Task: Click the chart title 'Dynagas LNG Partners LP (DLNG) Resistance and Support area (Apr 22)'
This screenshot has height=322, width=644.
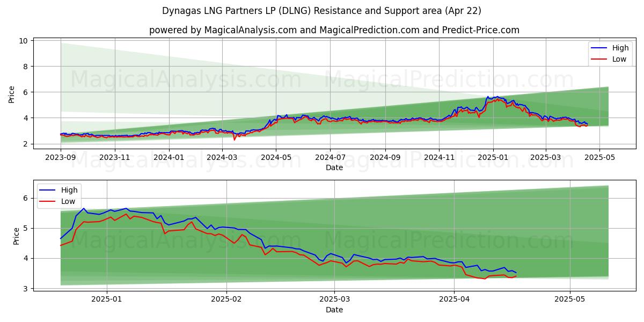Action: point(321,11)
